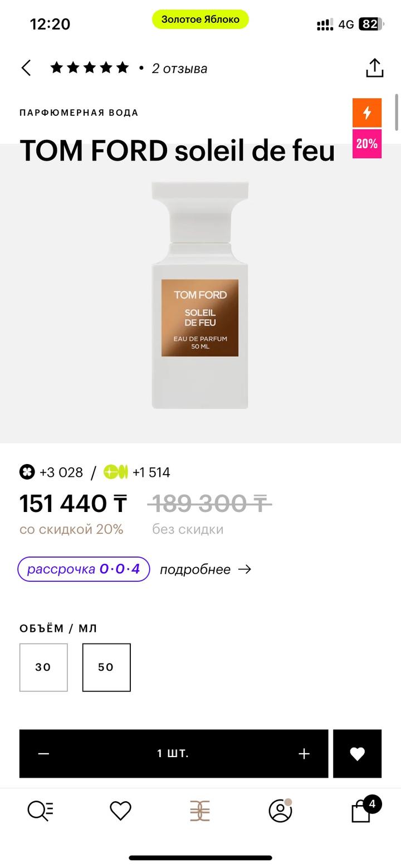Increase quantity with plus button
Image resolution: width=401 pixels, height=868 pixels.
tap(304, 754)
